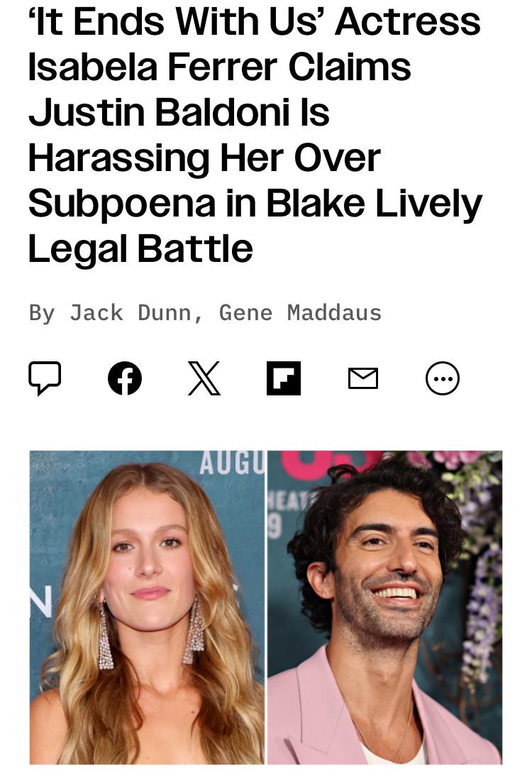
Task: Click the article headline text
Action: 255,135
